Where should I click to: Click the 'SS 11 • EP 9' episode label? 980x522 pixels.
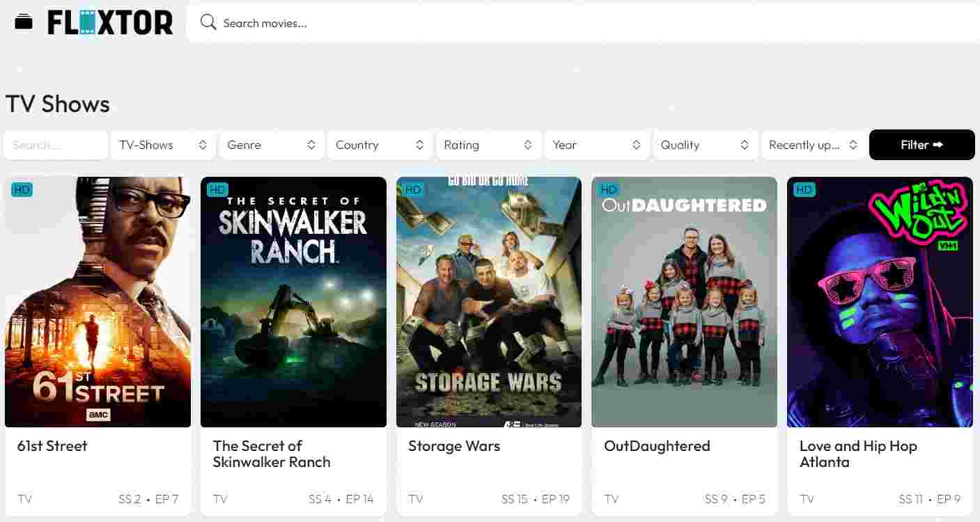pos(930,499)
